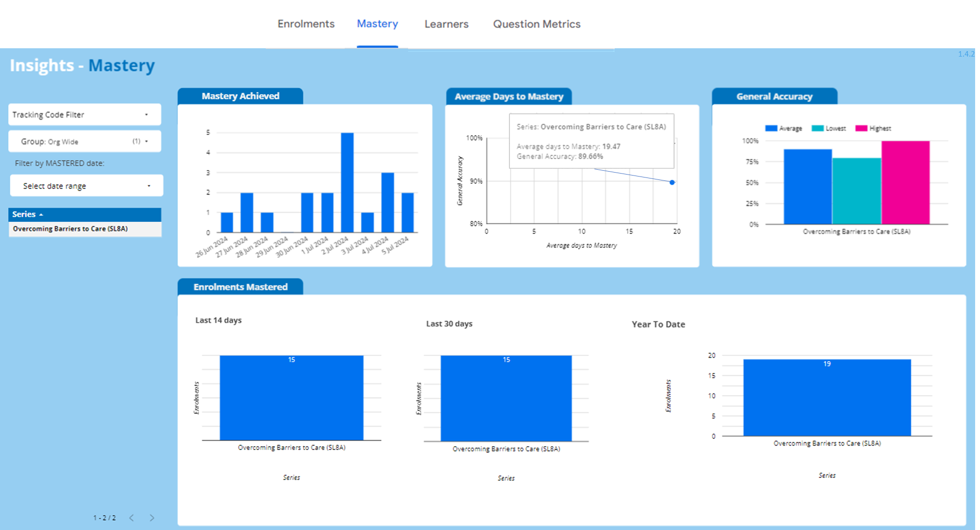Open the Group Org Wide dropdown
The image size is (980, 530).
tap(84, 141)
